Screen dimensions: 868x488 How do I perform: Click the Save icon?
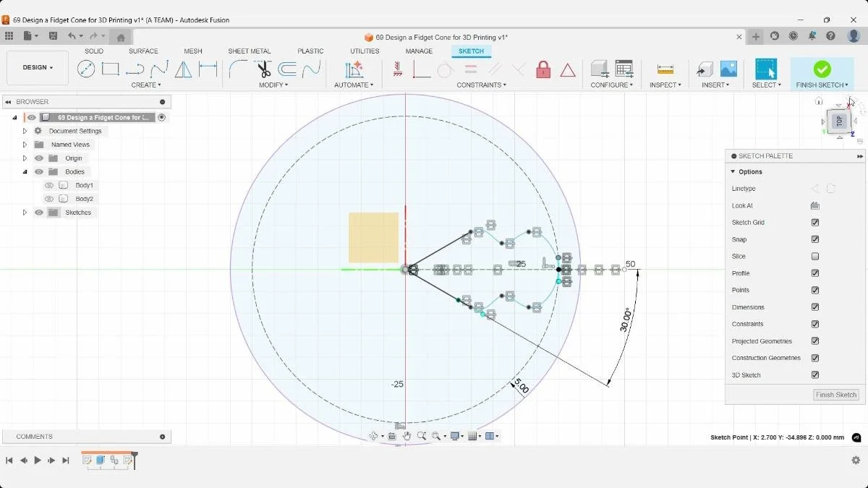[x=53, y=36]
